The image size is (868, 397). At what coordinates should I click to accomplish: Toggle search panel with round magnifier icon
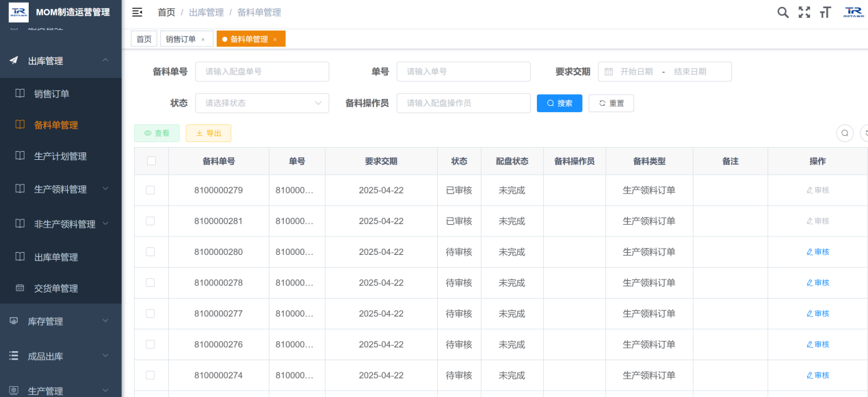click(845, 133)
